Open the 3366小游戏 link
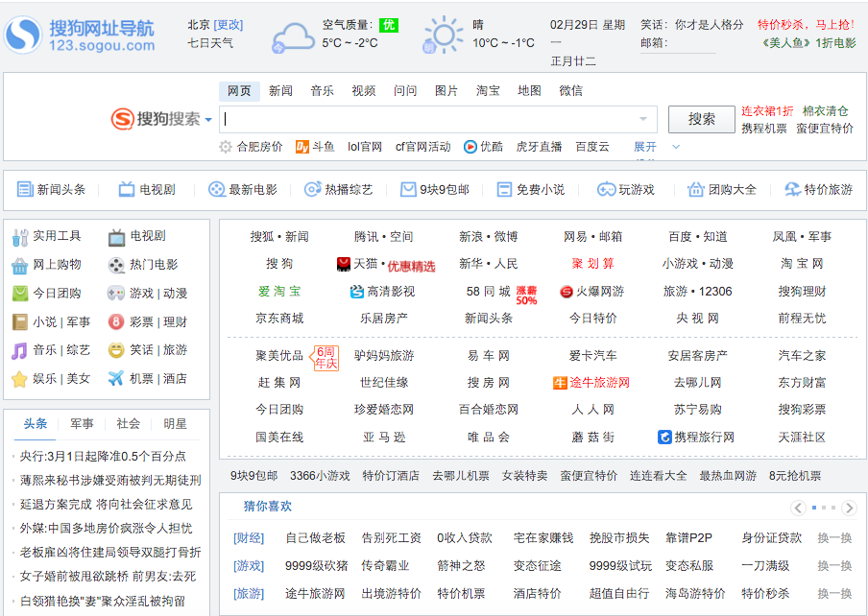Screen dimensions: 868x616 coord(320,476)
